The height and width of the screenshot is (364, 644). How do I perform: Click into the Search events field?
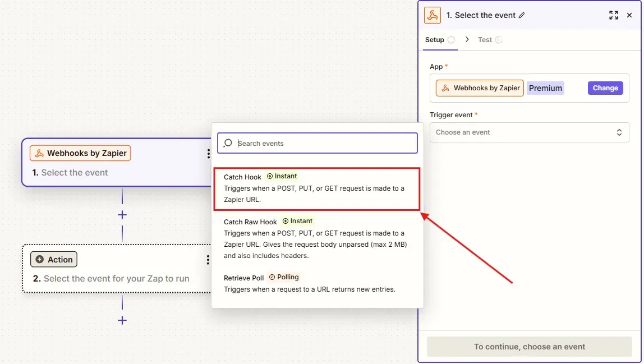[x=317, y=143]
